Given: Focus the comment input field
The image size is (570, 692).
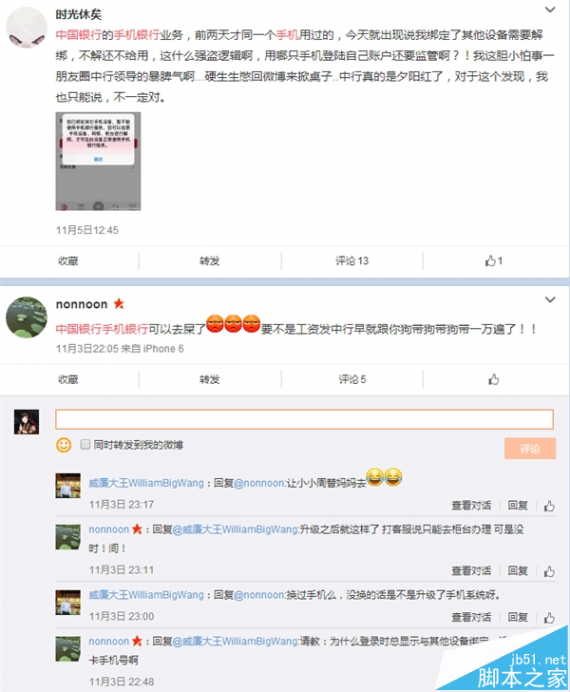Looking at the screenshot, I should coord(304,419).
